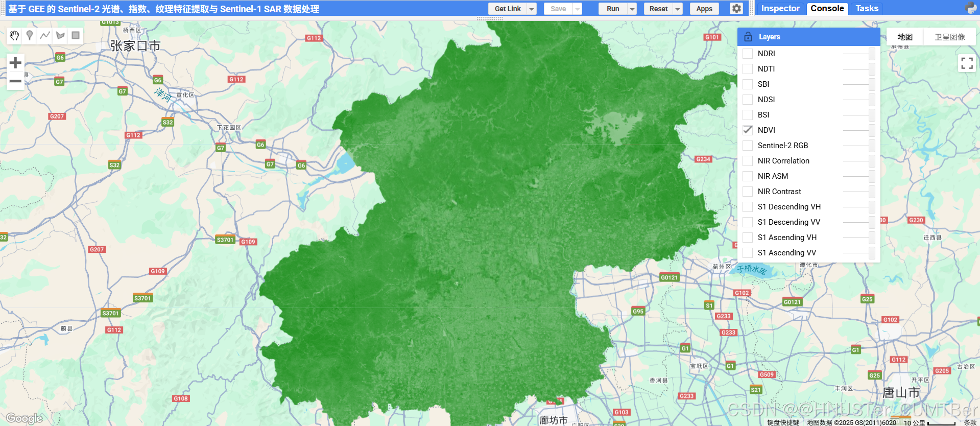This screenshot has width=980, height=426.
Task: Select the draw polygon shape tool
Action: pyautogui.click(x=60, y=35)
